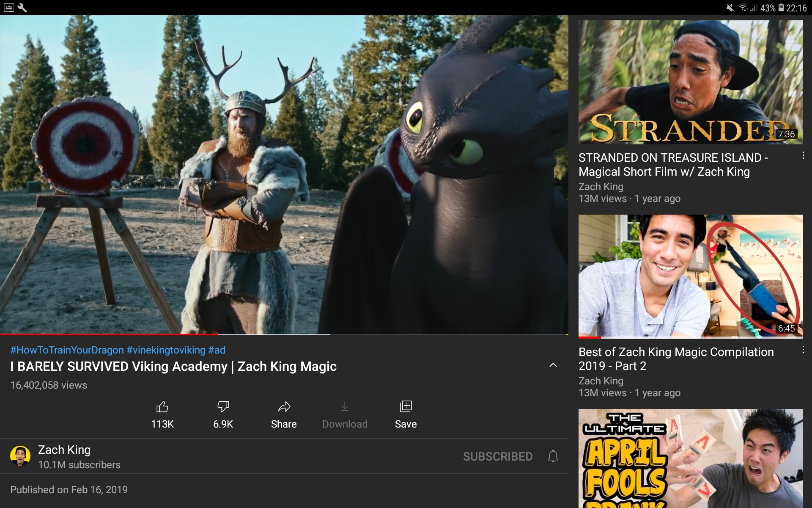
Task: Open the #vinekingtoviking hashtag
Action: (x=166, y=350)
